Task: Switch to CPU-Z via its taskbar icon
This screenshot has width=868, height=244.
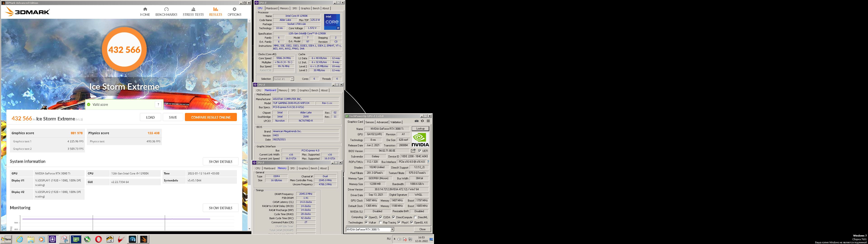Action: click(x=53, y=239)
